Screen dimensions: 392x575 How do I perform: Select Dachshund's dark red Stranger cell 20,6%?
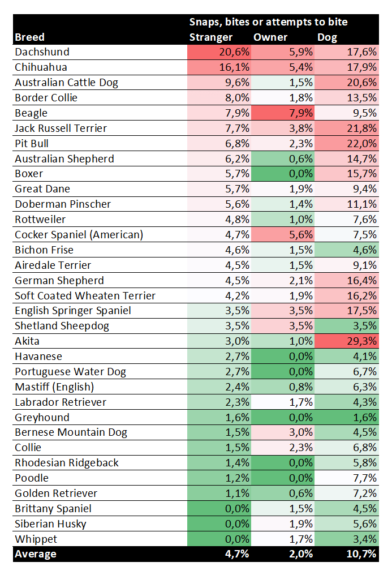coord(219,52)
